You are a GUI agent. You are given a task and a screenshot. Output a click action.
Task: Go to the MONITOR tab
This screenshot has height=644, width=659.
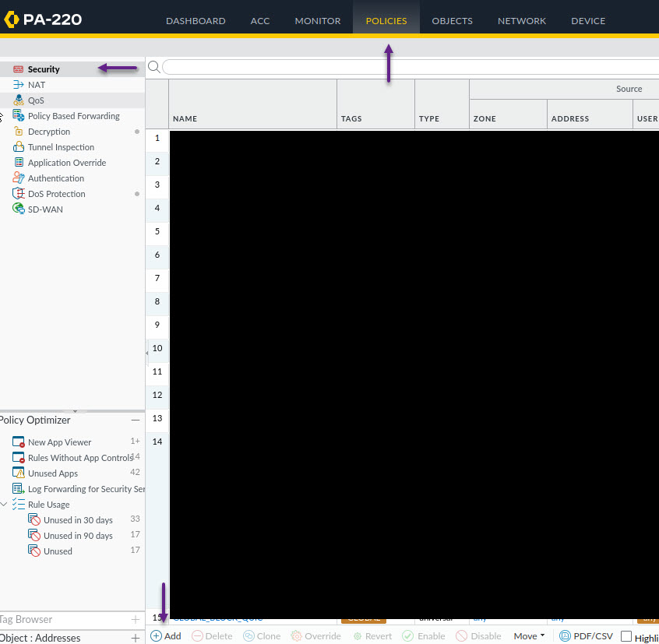[x=317, y=21]
